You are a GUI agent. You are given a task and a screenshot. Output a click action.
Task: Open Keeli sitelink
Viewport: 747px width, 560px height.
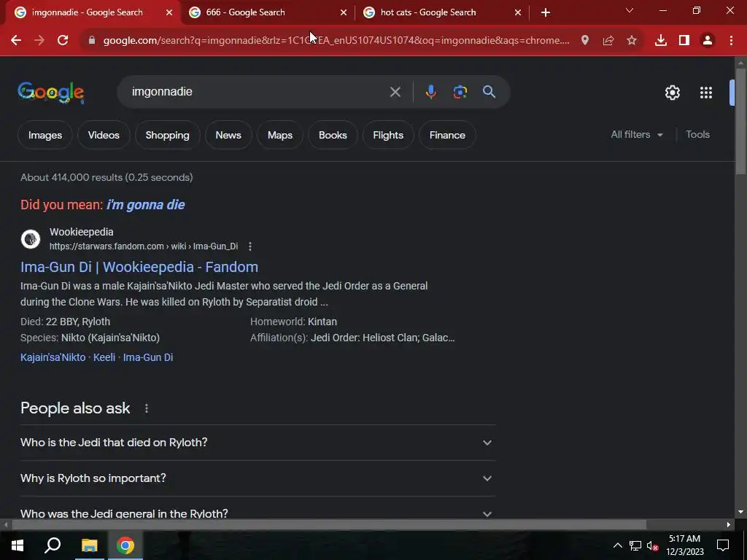coord(104,357)
